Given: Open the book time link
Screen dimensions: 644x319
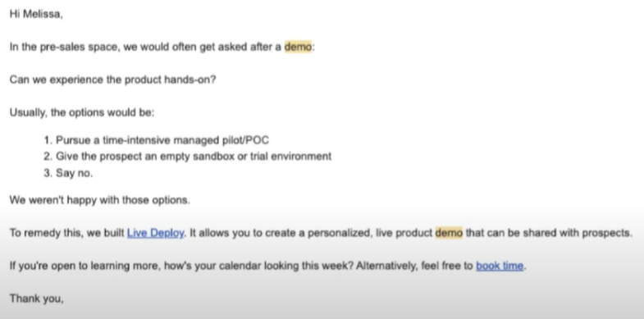Looking at the screenshot, I should pyautogui.click(x=500, y=266).
